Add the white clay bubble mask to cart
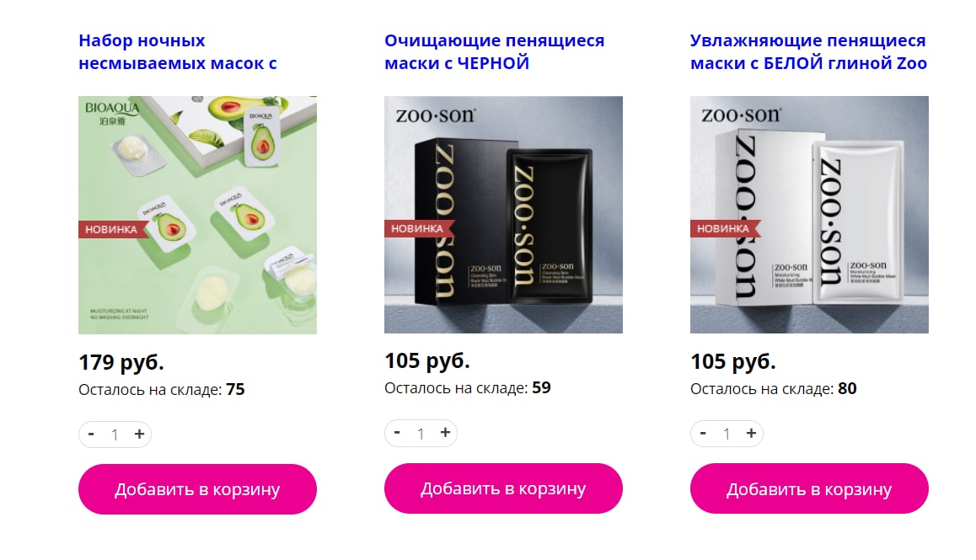 (x=809, y=488)
